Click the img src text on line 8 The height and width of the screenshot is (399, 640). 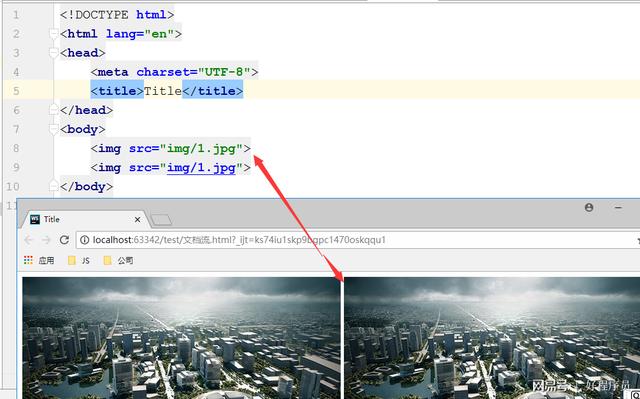[171, 149]
